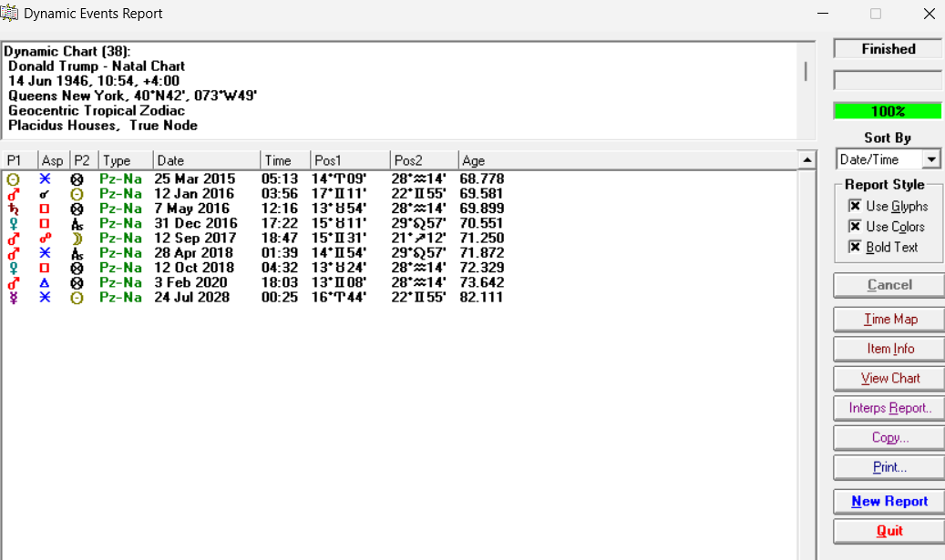Toggle the Use Colors checkbox
Image resolution: width=945 pixels, height=560 pixels.
[855, 227]
